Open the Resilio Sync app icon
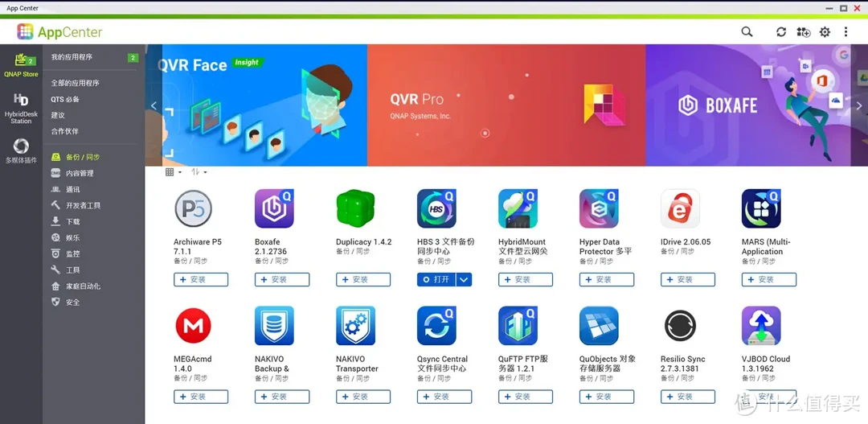Viewport: 868px width, 424px height. (681, 325)
